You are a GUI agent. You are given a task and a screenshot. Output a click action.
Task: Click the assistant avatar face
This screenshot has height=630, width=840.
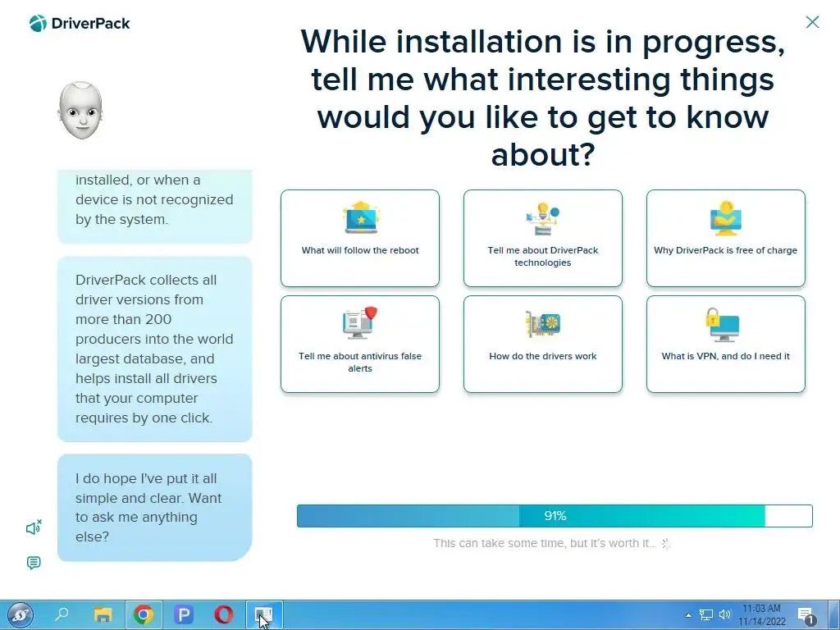[x=80, y=111]
